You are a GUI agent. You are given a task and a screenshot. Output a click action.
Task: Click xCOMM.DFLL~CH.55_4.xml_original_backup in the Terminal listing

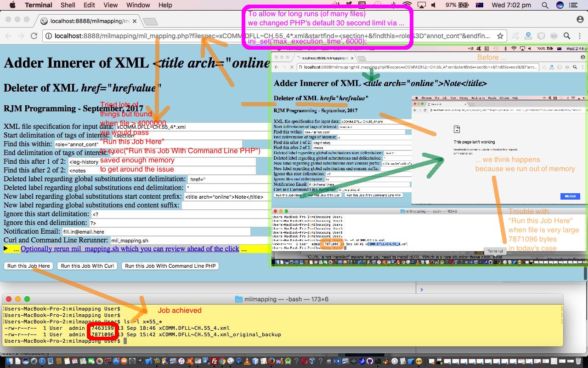[x=220, y=334]
